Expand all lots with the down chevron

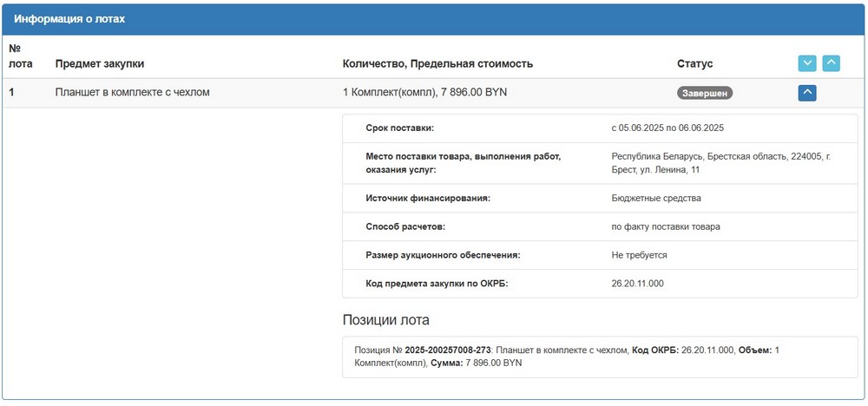coord(807,63)
